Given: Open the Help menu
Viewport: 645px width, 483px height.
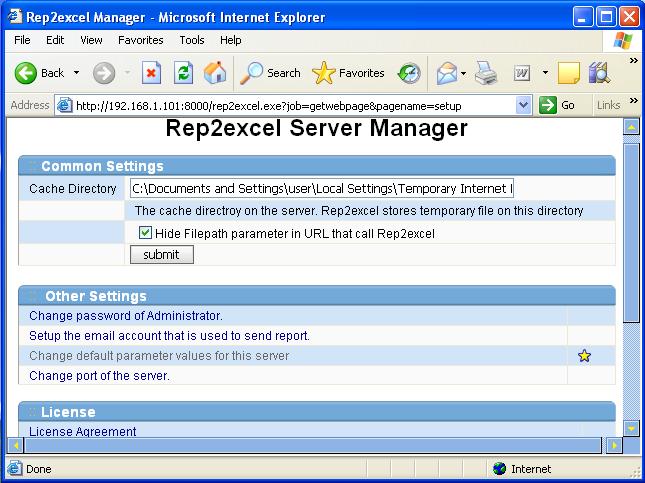Looking at the screenshot, I should (x=230, y=40).
